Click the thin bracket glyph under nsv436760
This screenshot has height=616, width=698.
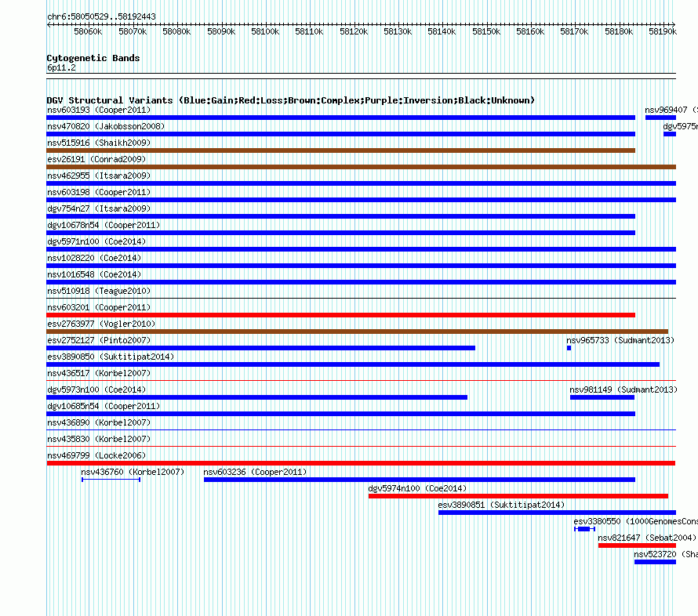(x=111, y=480)
